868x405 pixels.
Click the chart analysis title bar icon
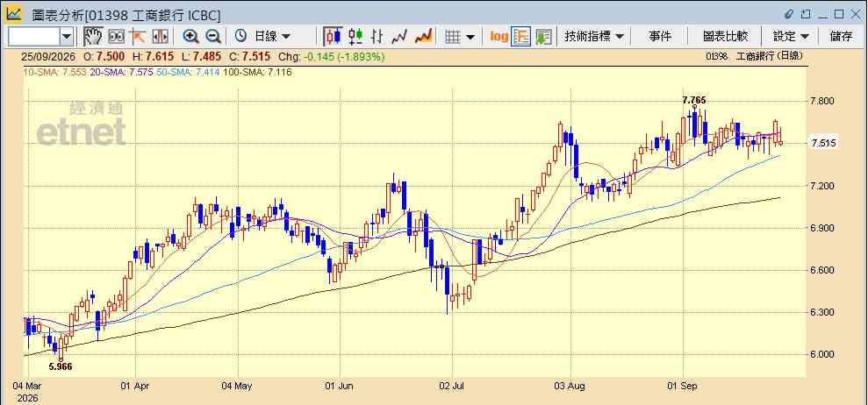pyautogui.click(x=13, y=13)
